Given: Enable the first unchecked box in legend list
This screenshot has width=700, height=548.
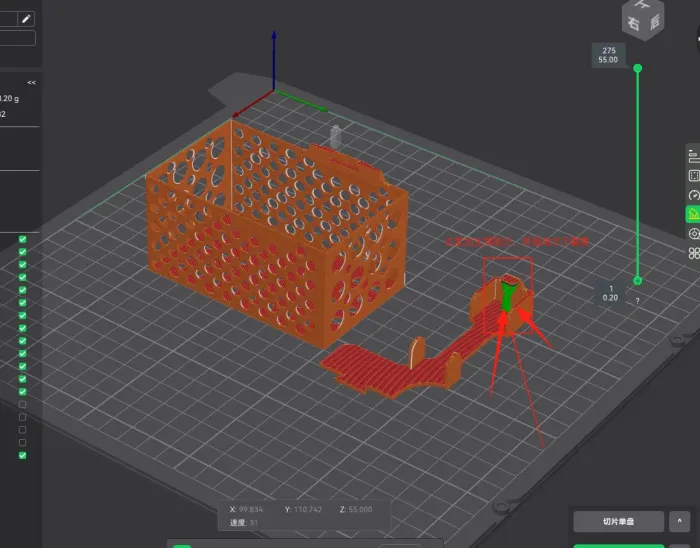Looking at the screenshot, I should click(x=23, y=404).
